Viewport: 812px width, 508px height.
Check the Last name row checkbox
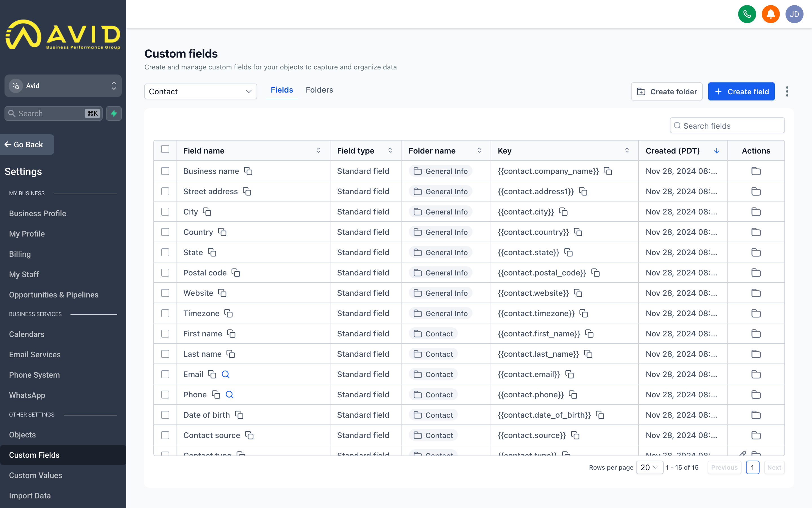(165, 354)
